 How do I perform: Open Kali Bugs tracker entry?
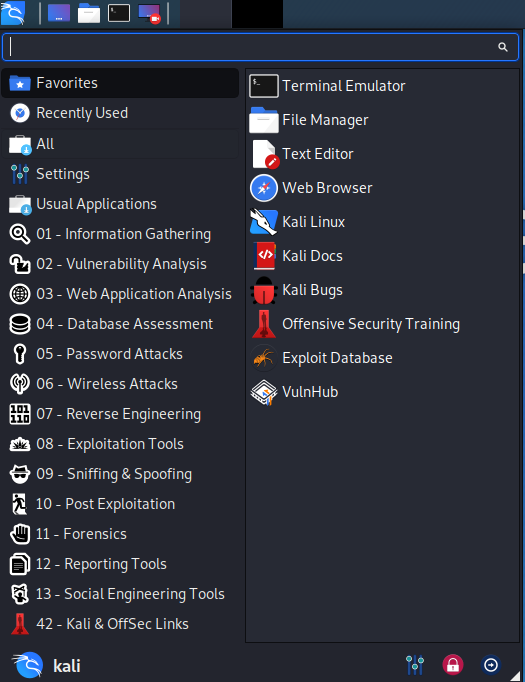[382, 290]
